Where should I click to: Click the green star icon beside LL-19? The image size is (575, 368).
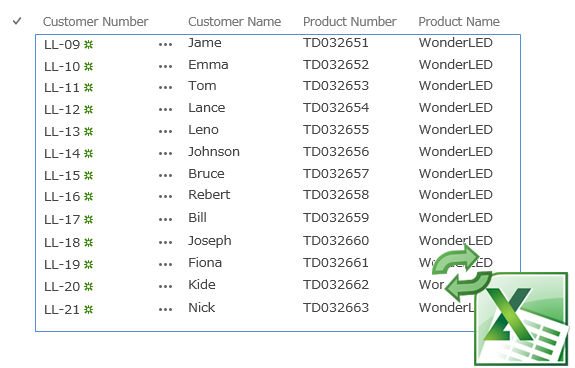click(88, 264)
